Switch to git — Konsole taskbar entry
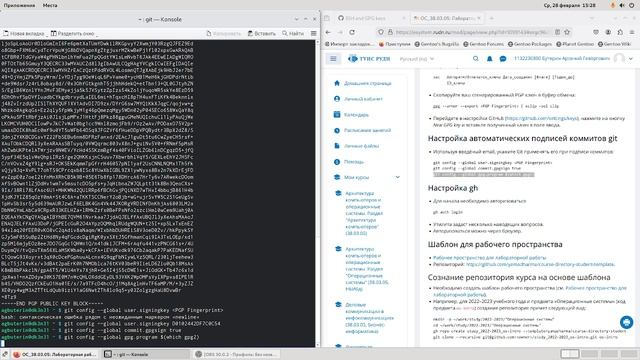The width and height of the screenshot is (640, 360). [x=145, y=354]
